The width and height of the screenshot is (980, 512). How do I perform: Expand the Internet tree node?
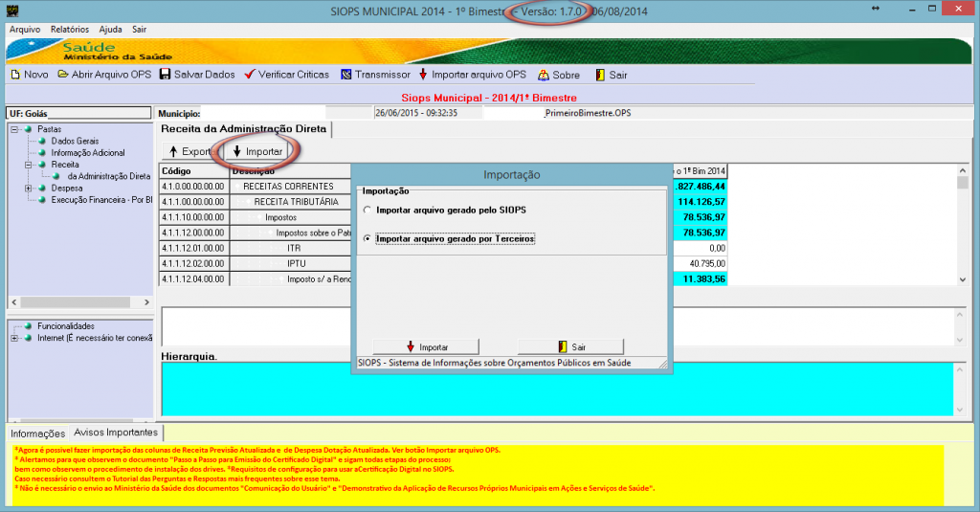[14, 338]
